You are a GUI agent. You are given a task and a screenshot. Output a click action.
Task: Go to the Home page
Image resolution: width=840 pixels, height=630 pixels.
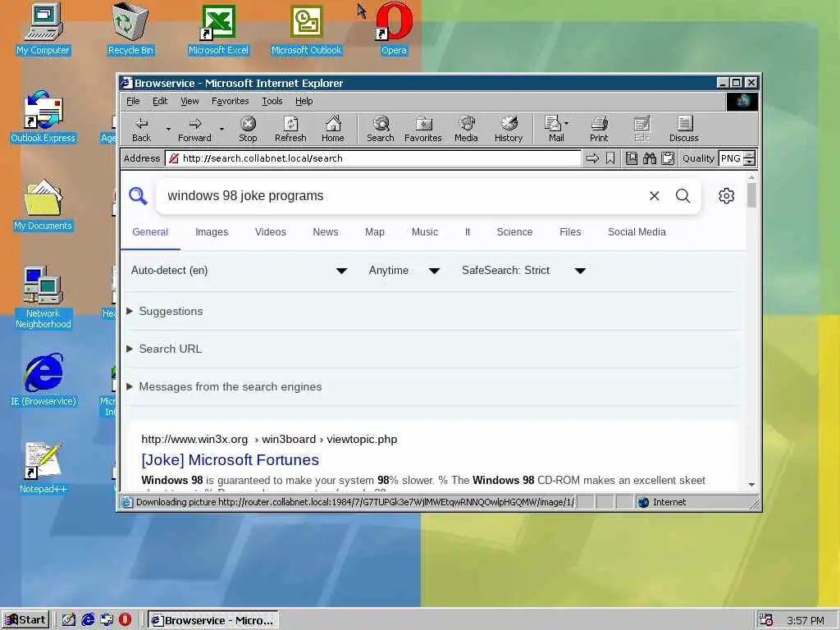333,130
